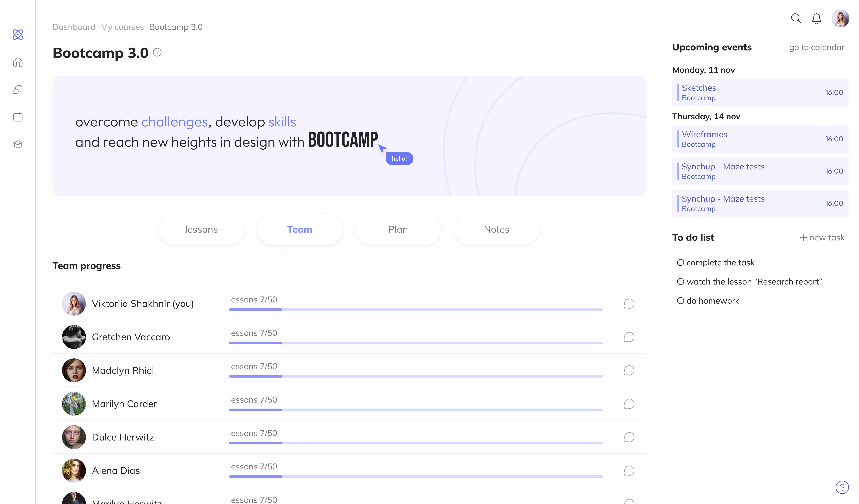Open the home icon in the sidebar
The height and width of the screenshot is (504, 859).
[x=18, y=62]
